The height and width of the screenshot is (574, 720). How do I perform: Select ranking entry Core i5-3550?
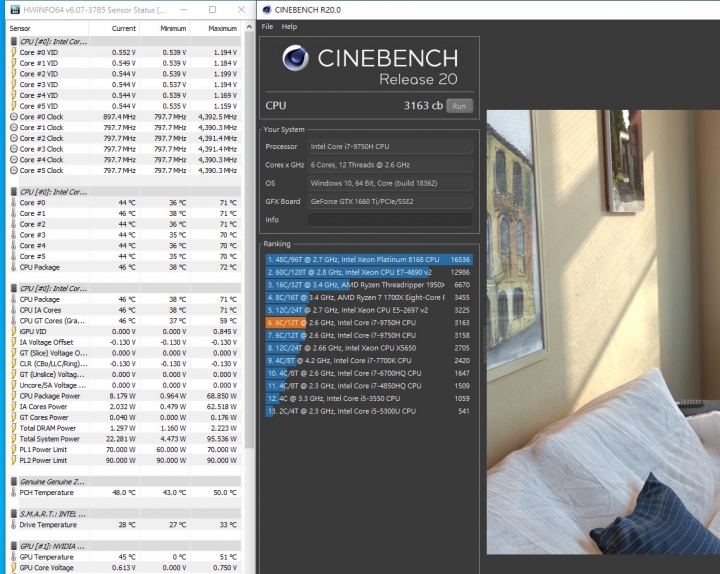click(x=369, y=399)
